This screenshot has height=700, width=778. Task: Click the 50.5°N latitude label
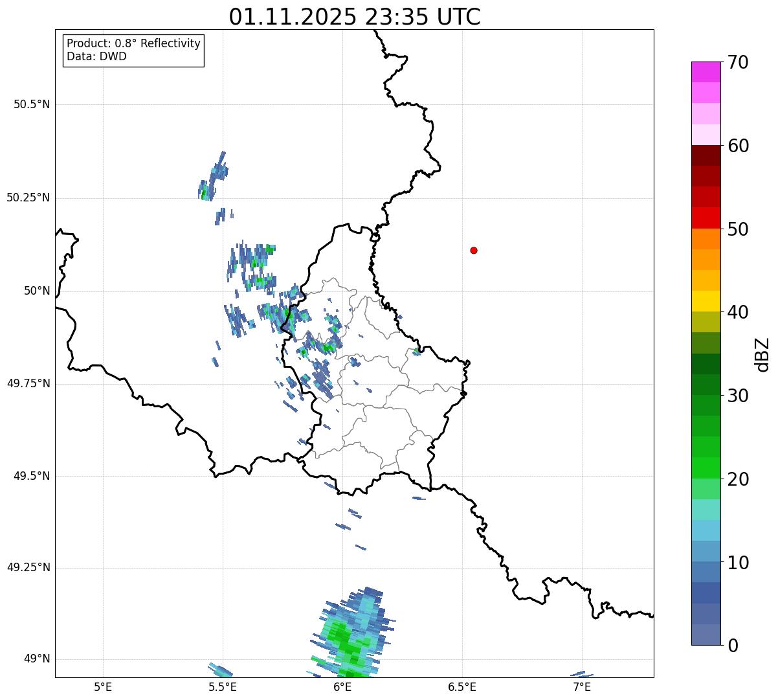click(32, 104)
